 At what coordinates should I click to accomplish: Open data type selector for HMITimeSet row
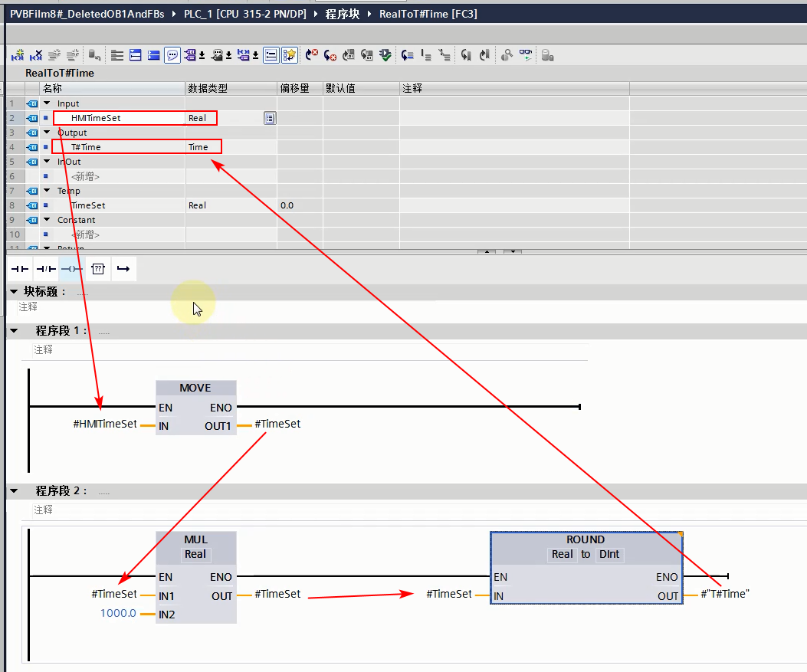(270, 118)
